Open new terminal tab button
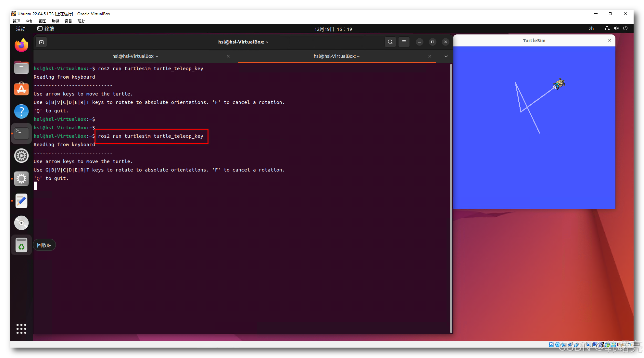This screenshot has height=358, width=644. click(41, 42)
